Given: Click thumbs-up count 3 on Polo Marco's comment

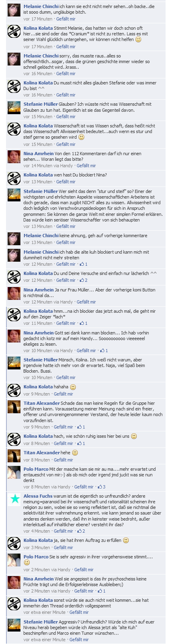Looking at the screenshot, I should [101, 487].
